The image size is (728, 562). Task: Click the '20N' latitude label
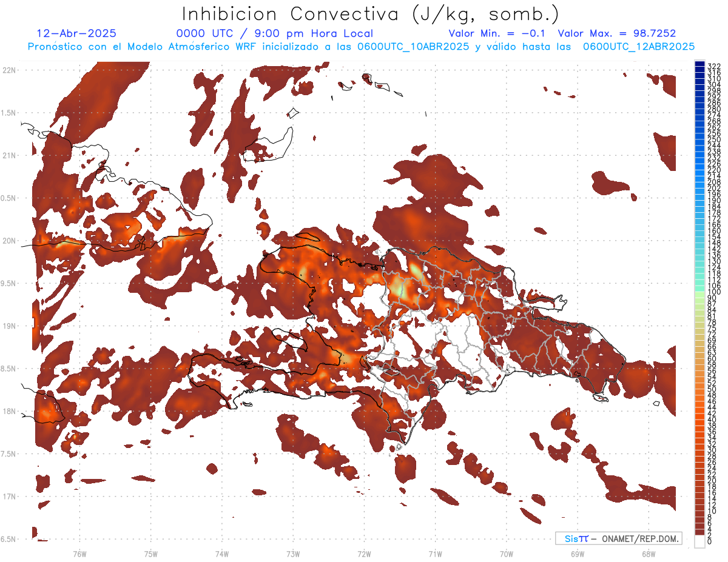pos(9,241)
